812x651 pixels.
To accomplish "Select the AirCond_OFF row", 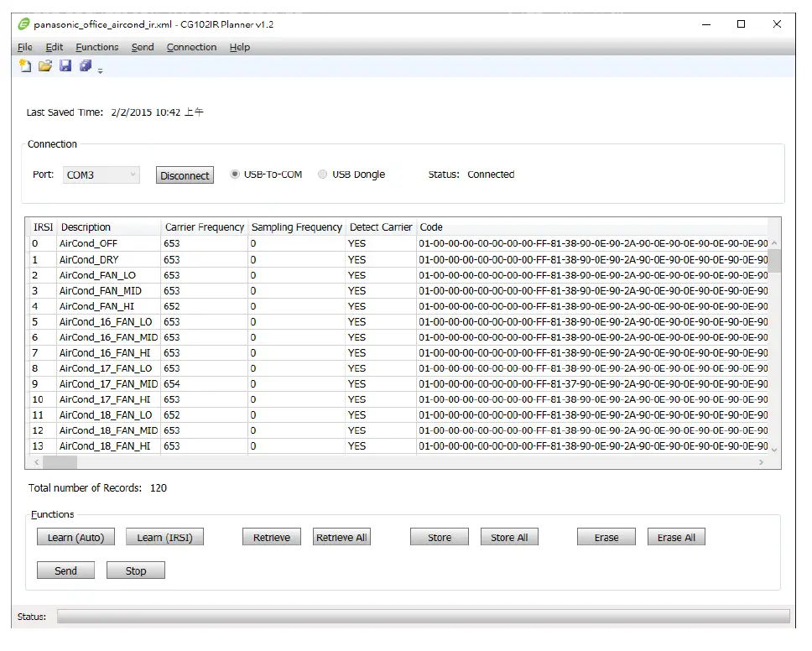I will click(398, 243).
